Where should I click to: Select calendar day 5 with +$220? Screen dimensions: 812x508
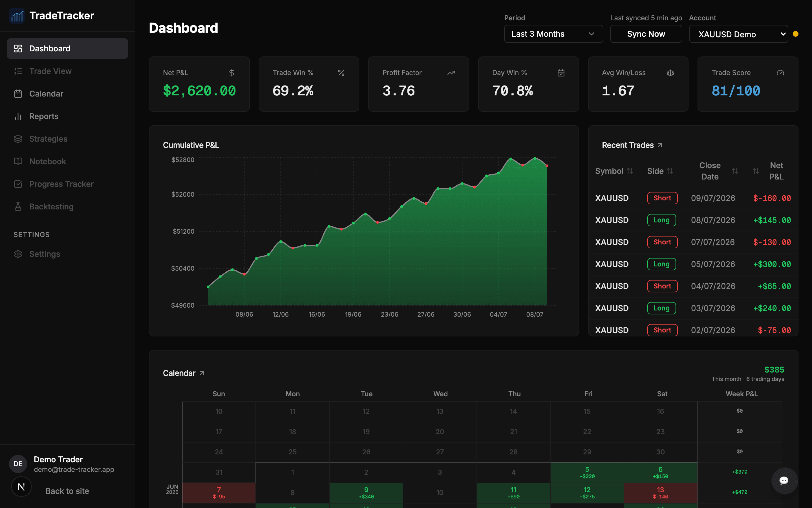click(x=587, y=472)
